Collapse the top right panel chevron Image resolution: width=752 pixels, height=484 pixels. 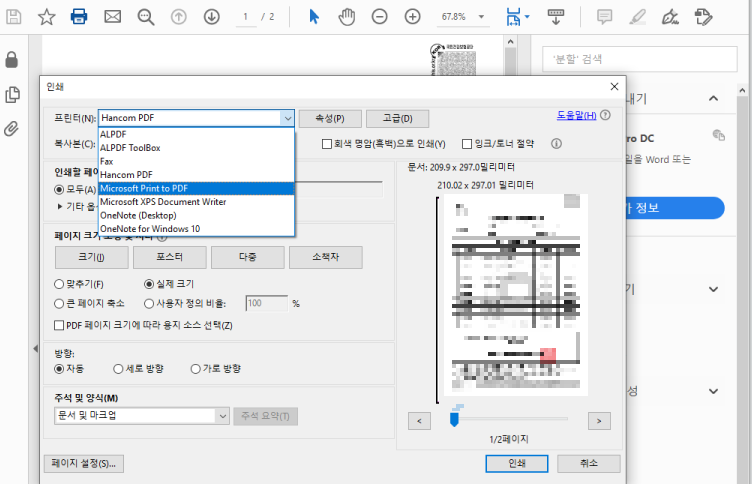click(714, 98)
